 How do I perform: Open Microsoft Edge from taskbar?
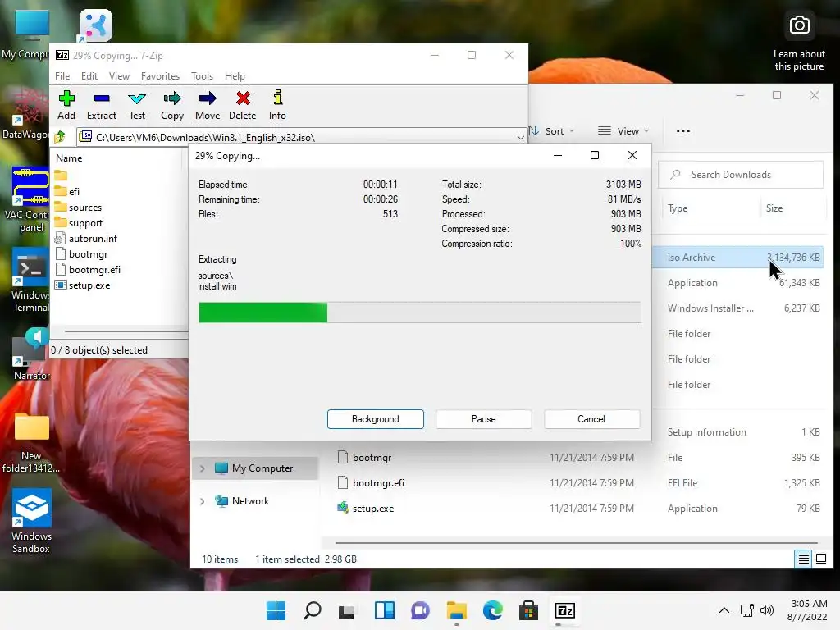[492, 610]
